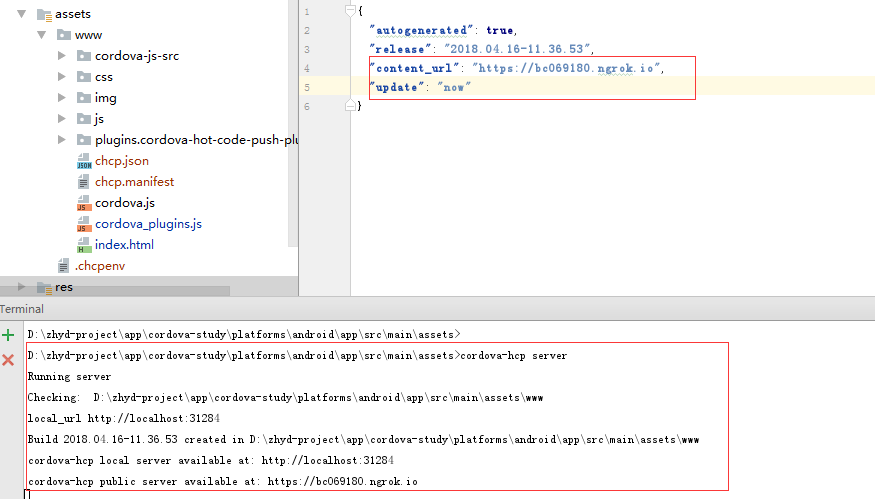Screen dimensions: 875x499
Task: Click the chcp.manifest file icon
Action: (x=83, y=182)
